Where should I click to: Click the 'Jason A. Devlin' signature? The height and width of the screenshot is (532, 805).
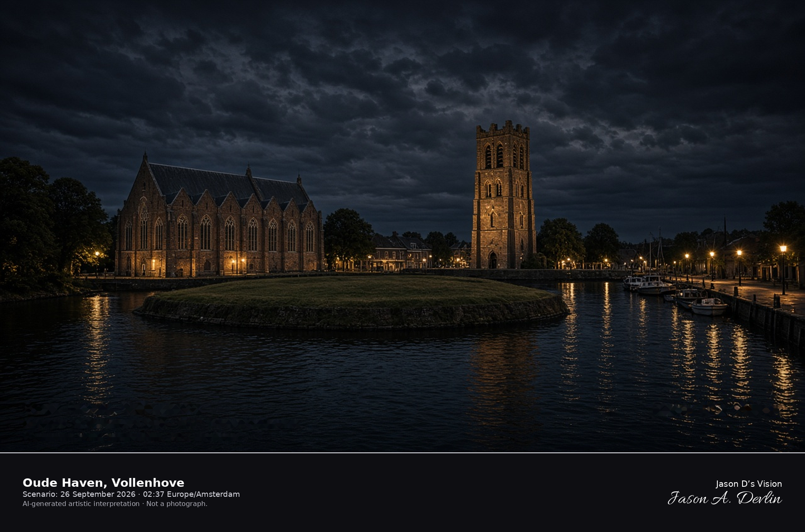(x=724, y=498)
